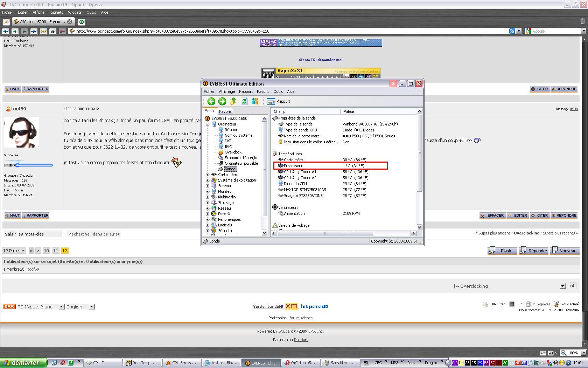Open toof59 username link

(19, 109)
